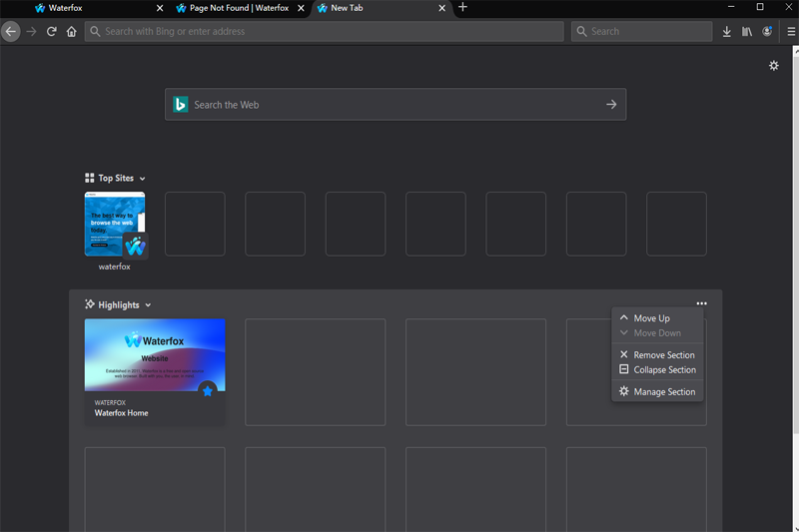Select Collapse Section in the menu
Screen dimensions: 799x532
coord(664,370)
